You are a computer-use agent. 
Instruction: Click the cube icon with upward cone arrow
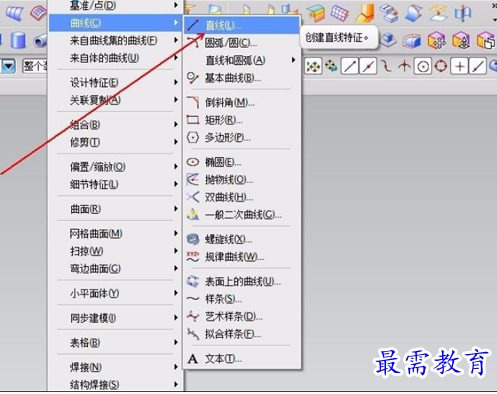tap(461, 41)
